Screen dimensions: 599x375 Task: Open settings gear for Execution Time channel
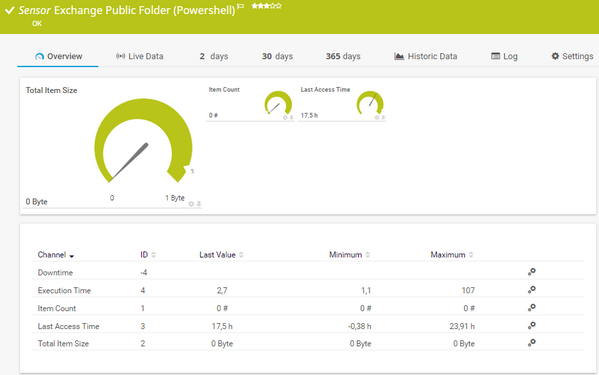[531, 290]
